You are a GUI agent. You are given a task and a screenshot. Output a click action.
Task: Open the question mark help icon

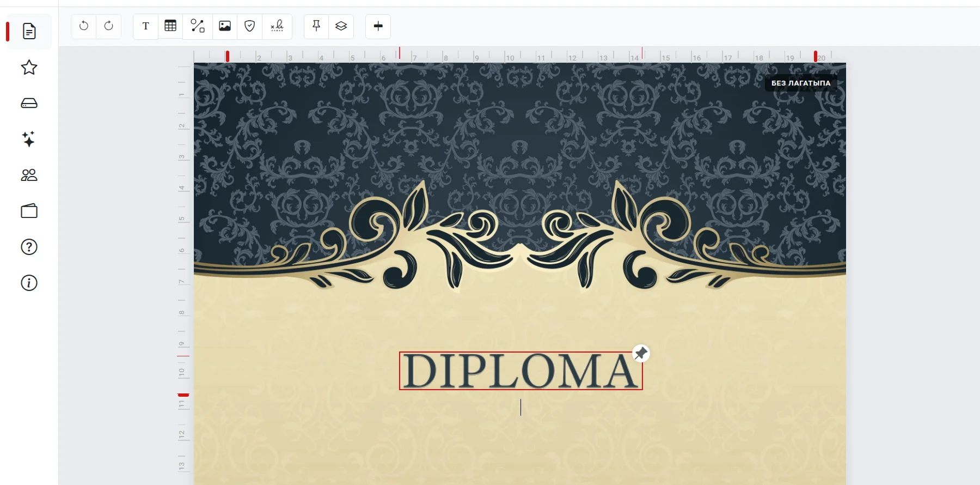tap(29, 247)
